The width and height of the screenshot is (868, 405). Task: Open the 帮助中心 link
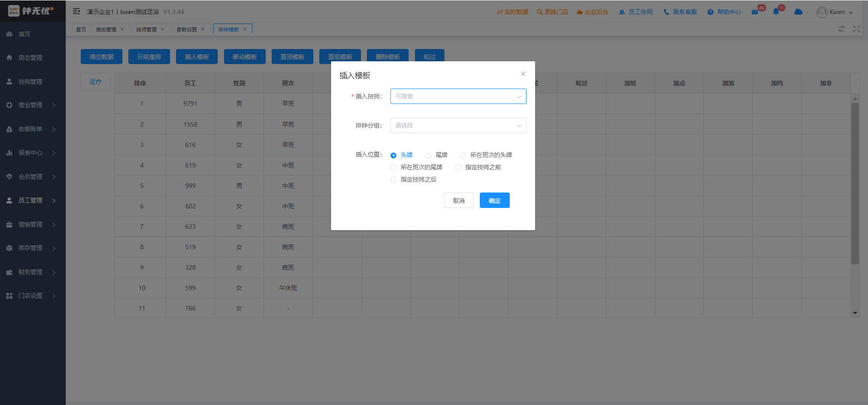(724, 12)
